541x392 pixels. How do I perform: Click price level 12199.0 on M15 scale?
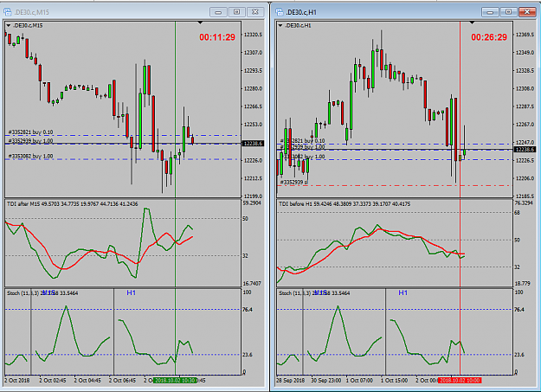[x=253, y=196]
